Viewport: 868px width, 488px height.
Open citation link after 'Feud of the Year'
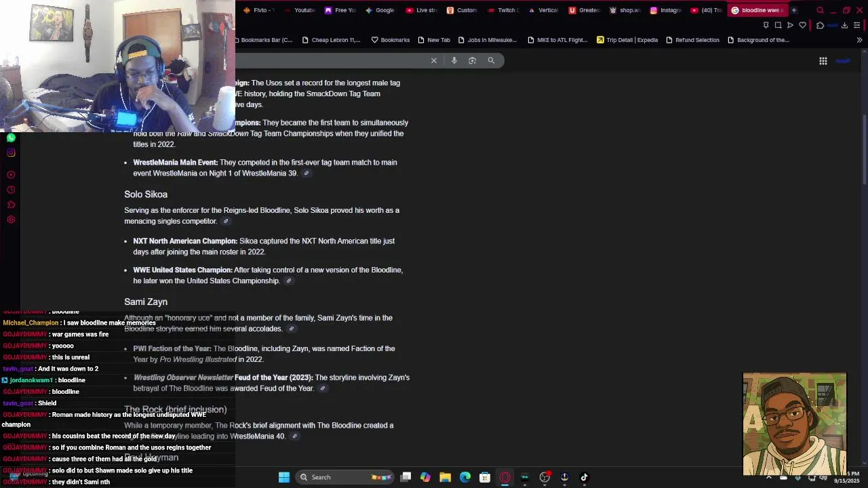(322, 389)
